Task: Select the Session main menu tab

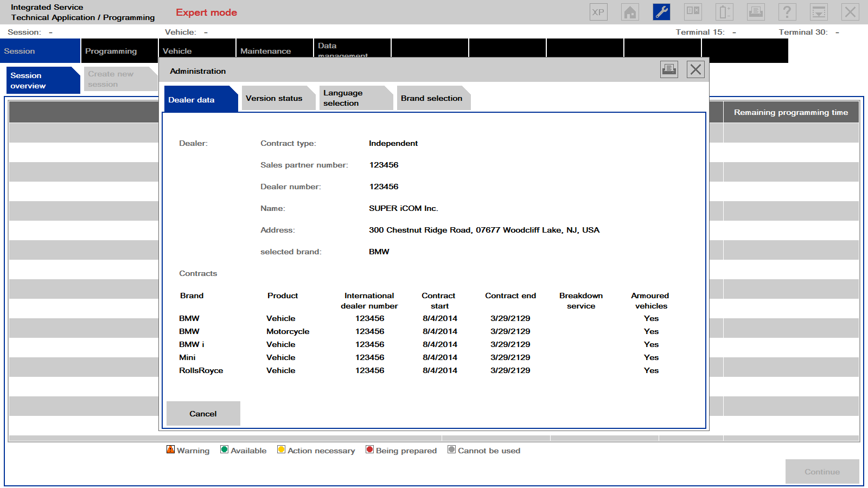Action: point(40,51)
